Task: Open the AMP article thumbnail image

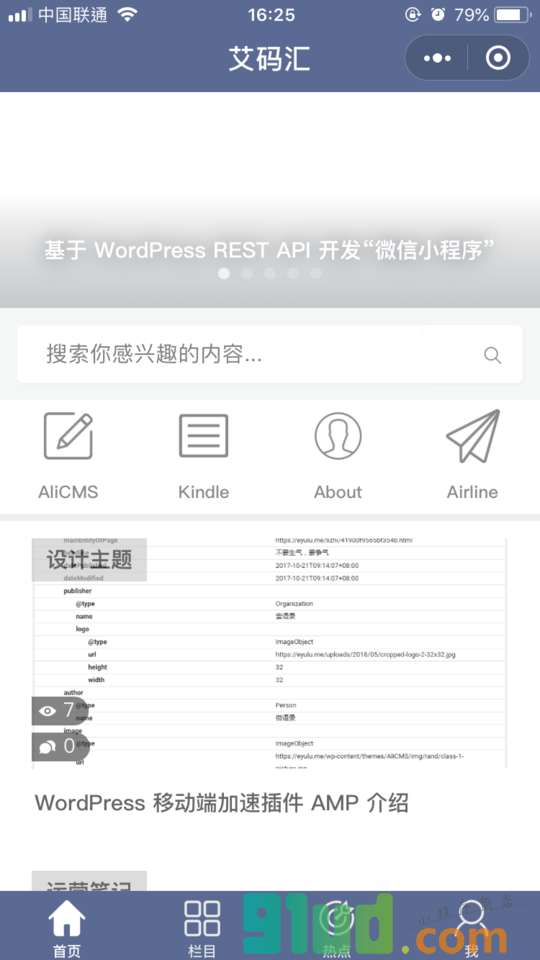Action: point(270,653)
